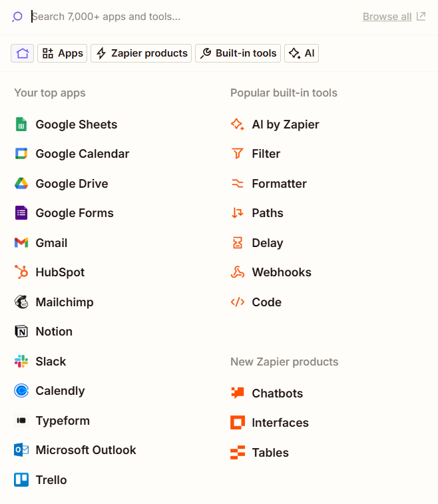The height and width of the screenshot is (504, 438).
Task: Click the Paths branching icon
Action: 238,213
